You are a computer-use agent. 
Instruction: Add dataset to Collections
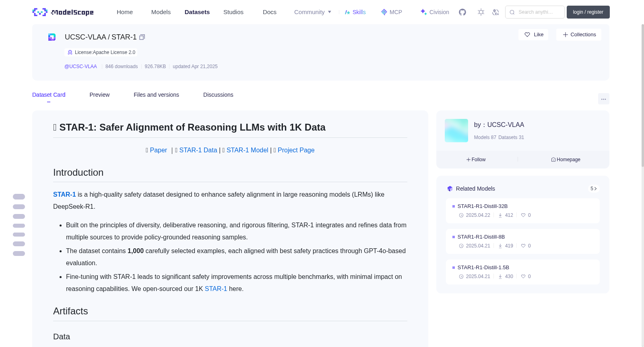pyautogui.click(x=579, y=35)
